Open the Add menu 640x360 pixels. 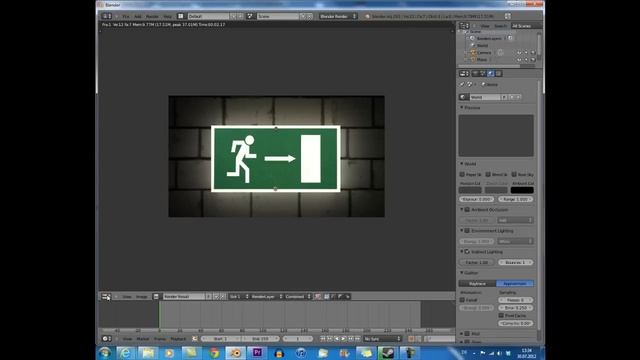[138, 16]
